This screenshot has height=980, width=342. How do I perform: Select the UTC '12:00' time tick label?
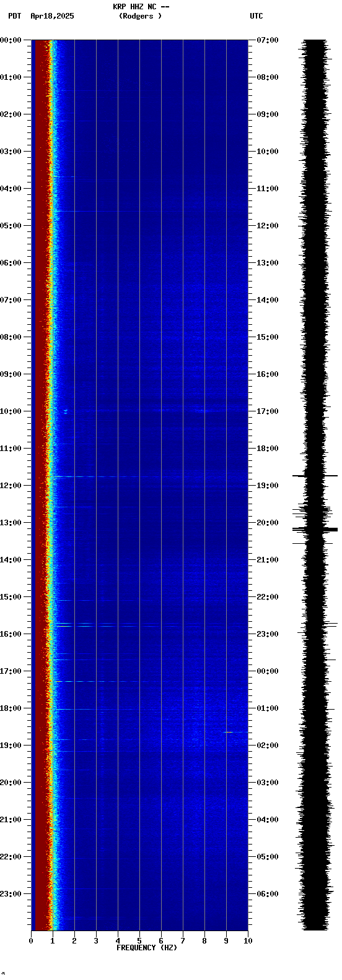tap(268, 226)
